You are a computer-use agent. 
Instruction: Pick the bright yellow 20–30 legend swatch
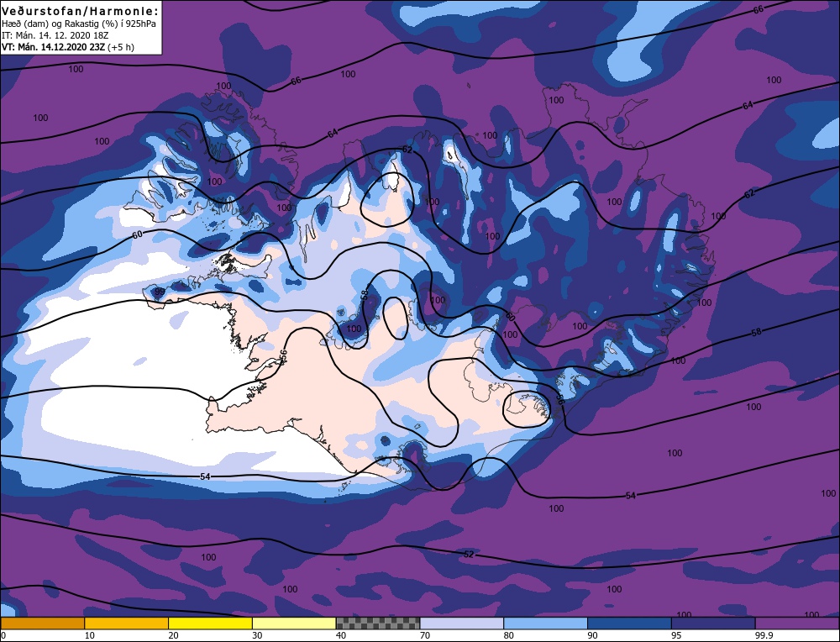(x=210, y=624)
